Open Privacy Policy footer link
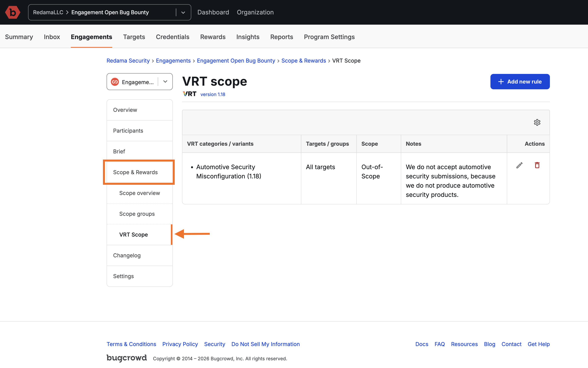 tap(180, 344)
